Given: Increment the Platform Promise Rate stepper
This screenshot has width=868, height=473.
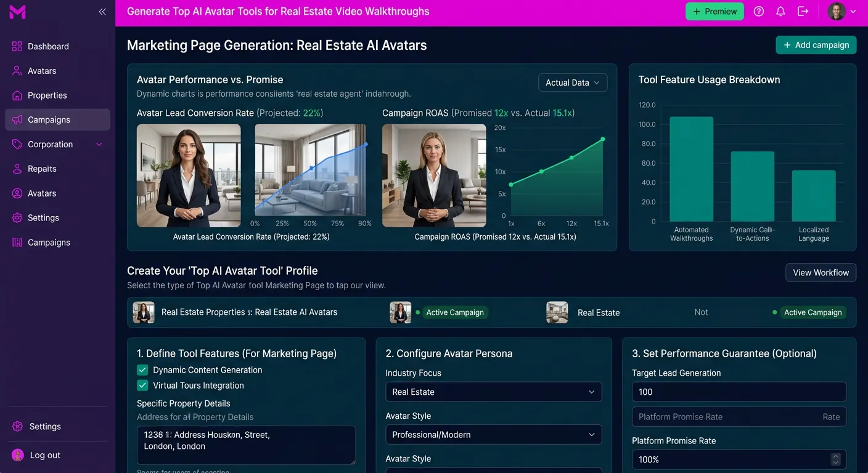Looking at the screenshot, I should 836,456.
